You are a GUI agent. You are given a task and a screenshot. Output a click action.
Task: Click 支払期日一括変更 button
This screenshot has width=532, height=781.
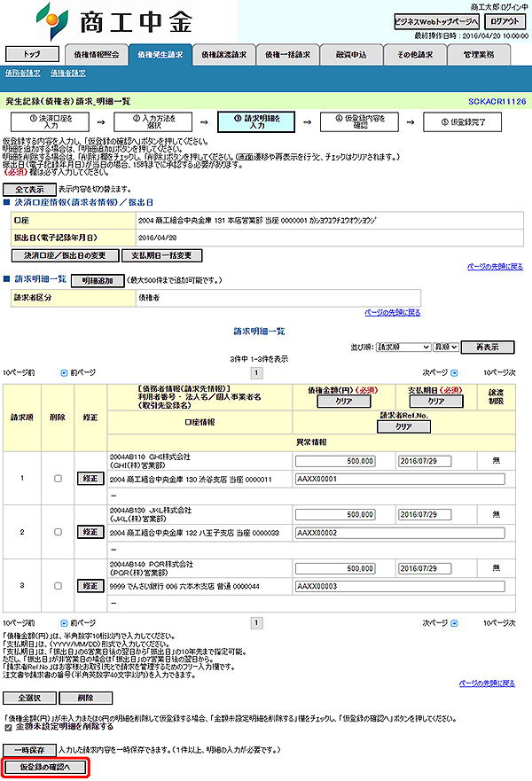coord(161,255)
